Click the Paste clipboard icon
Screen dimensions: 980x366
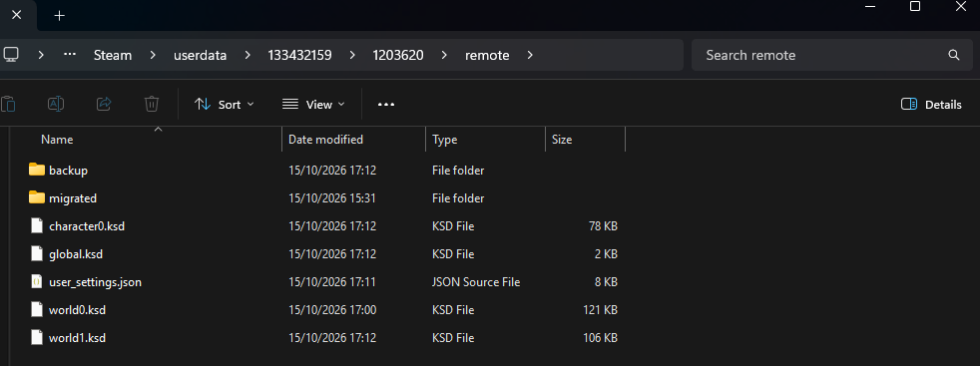click(x=8, y=105)
